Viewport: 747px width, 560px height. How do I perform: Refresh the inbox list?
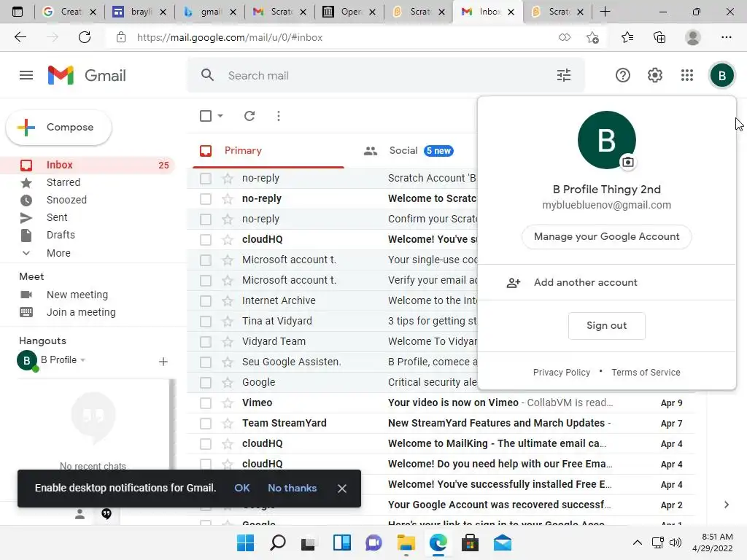(x=249, y=116)
